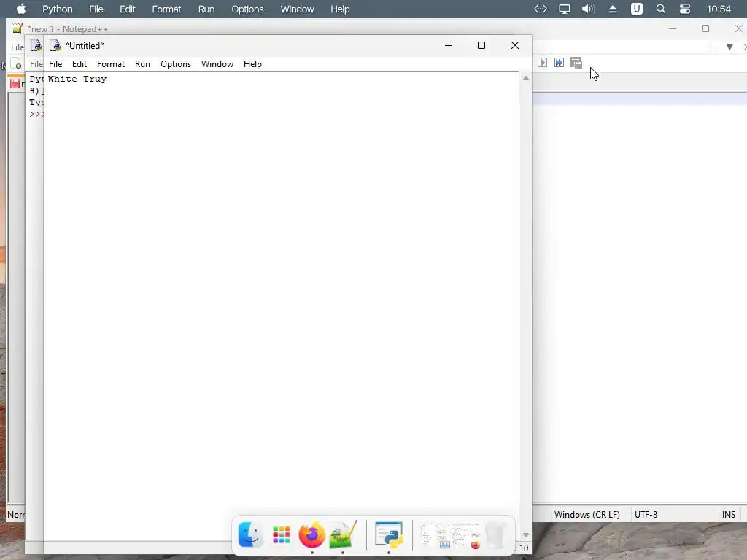This screenshot has width=747, height=560.
Task: Open Help in the macOS top menu bar
Action: pyautogui.click(x=340, y=9)
